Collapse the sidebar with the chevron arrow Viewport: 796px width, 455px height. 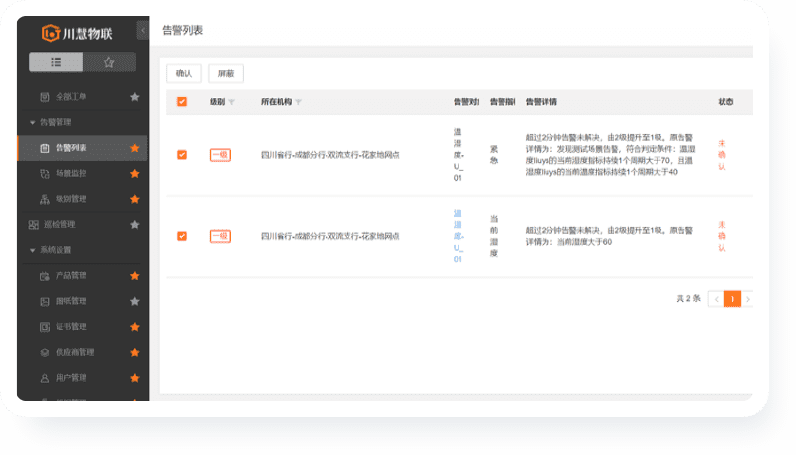click(143, 30)
